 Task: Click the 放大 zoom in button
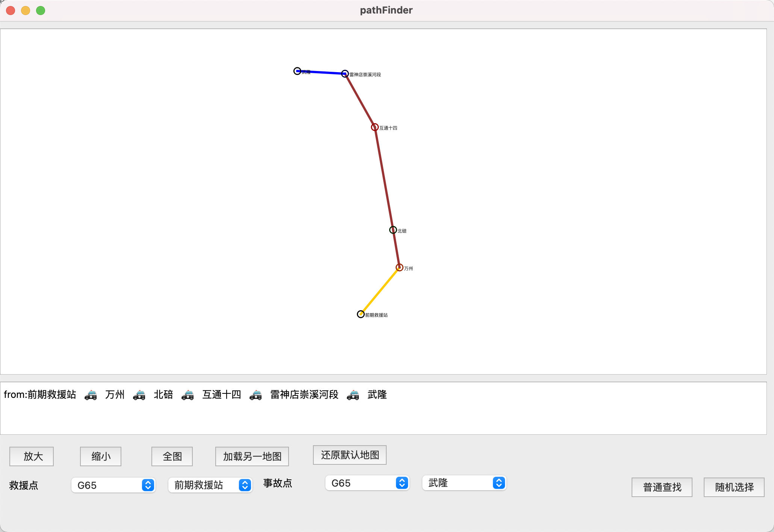pyautogui.click(x=31, y=456)
